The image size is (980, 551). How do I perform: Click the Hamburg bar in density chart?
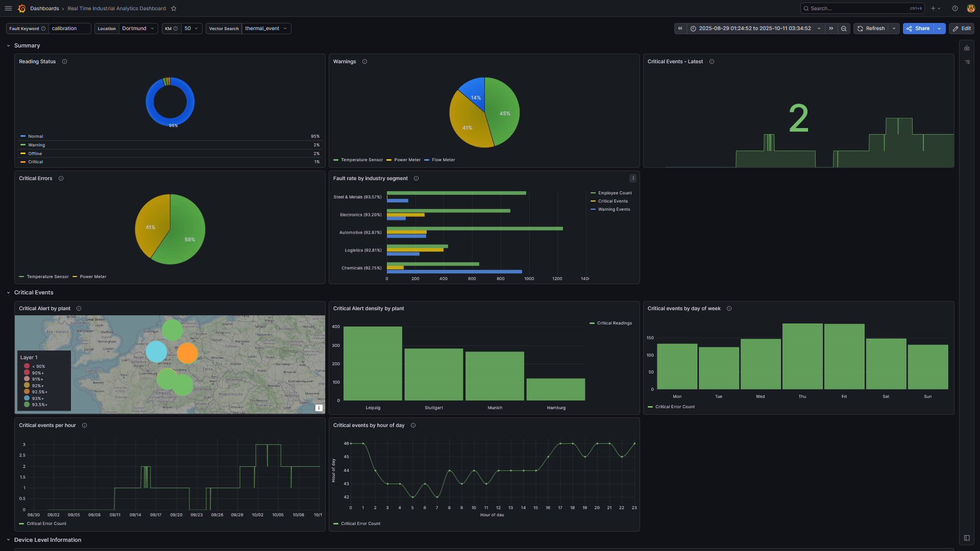click(x=556, y=389)
